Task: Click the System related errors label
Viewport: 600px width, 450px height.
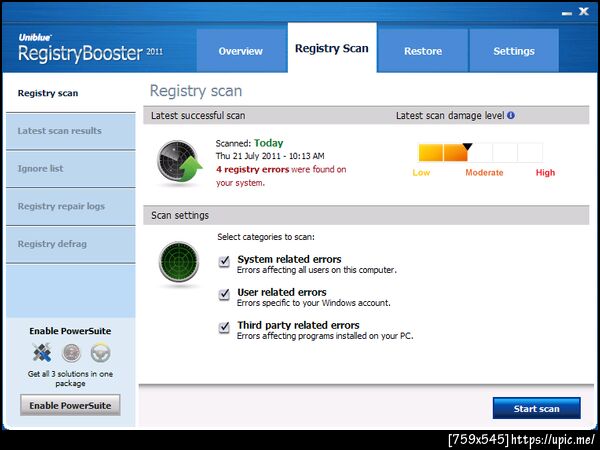Action: (289, 259)
